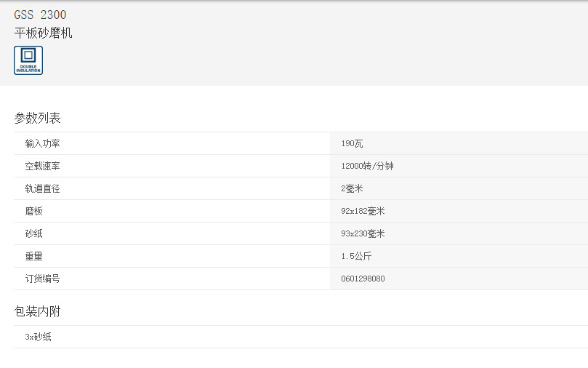Select the 92x182毫米 value

tap(363, 212)
